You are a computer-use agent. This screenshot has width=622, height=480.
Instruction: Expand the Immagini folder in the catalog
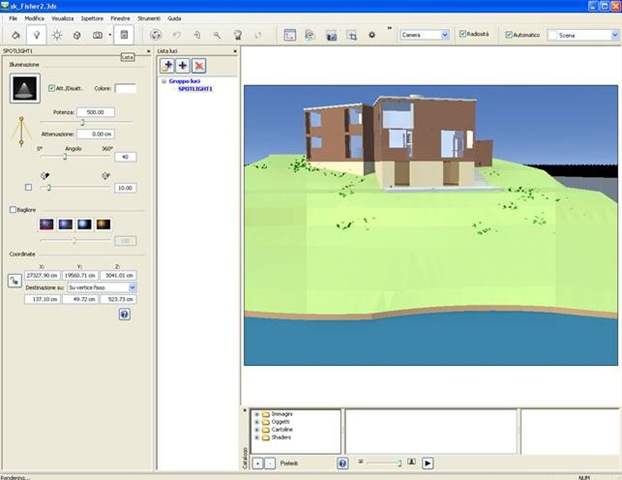point(257,414)
